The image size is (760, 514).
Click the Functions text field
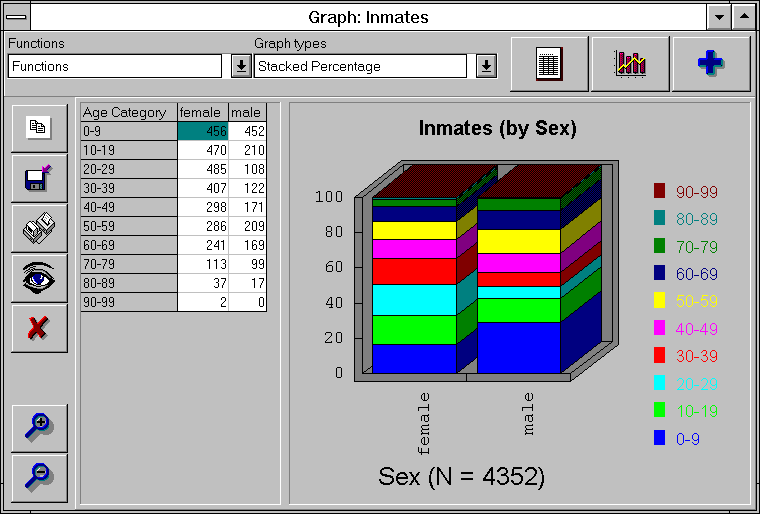(114, 66)
